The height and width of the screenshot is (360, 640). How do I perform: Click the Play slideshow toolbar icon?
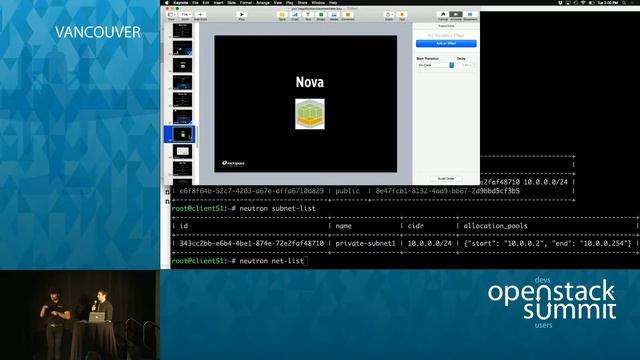(x=241, y=15)
